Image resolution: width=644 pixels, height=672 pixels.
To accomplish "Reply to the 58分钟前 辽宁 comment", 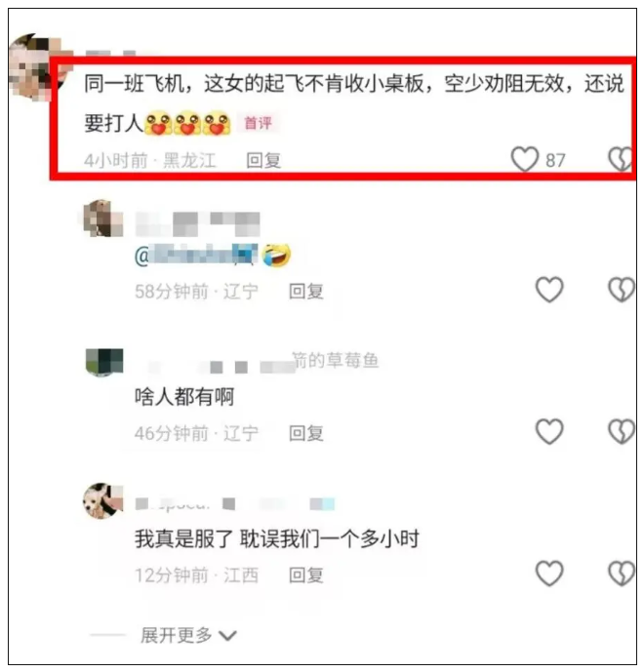I will coord(306,292).
